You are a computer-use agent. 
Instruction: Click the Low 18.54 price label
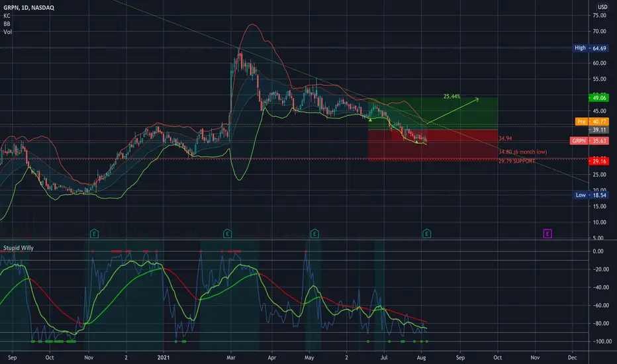(x=591, y=195)
